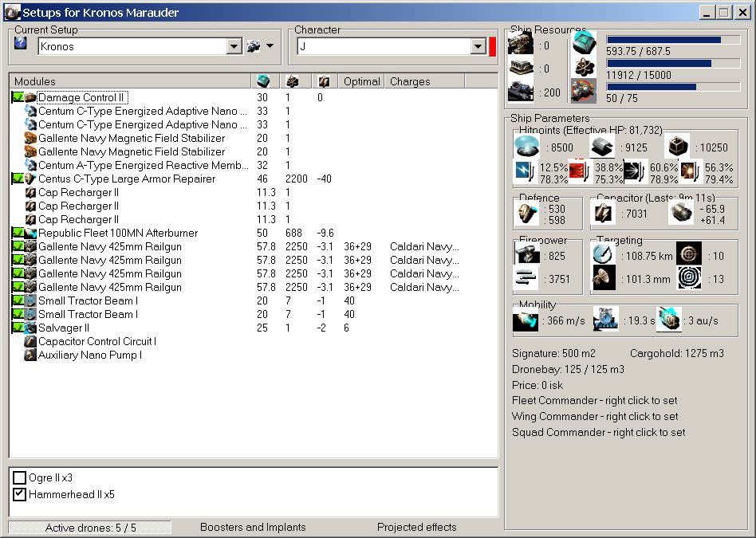This screenshot has width=756, height=538.
Task: Click the targeting range icon showing 108.75 km
Action: [604, 254]
